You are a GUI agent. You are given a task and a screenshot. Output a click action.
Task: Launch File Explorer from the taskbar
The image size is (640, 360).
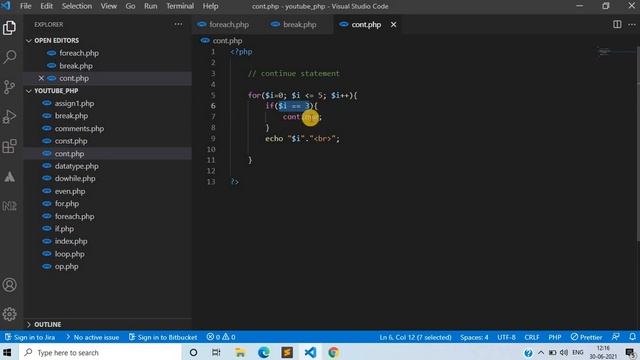coord(240,352)
